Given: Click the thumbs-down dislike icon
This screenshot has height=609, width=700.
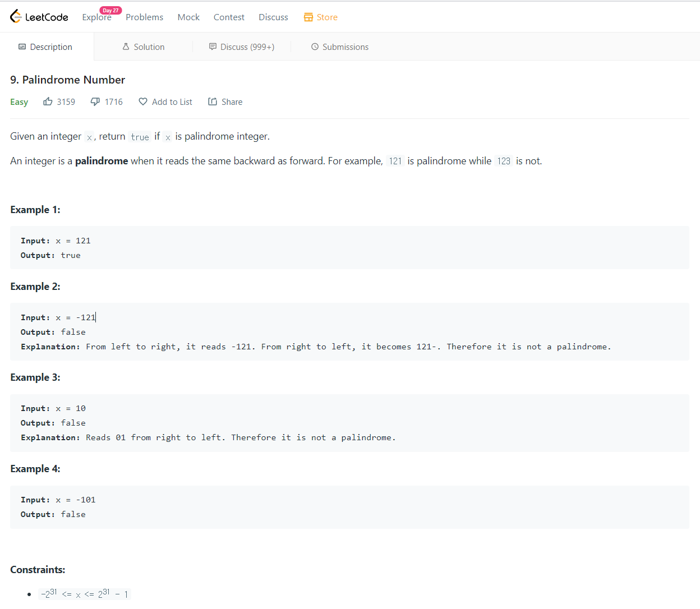Looking at the screenshot, I should [x=95, y=101].
